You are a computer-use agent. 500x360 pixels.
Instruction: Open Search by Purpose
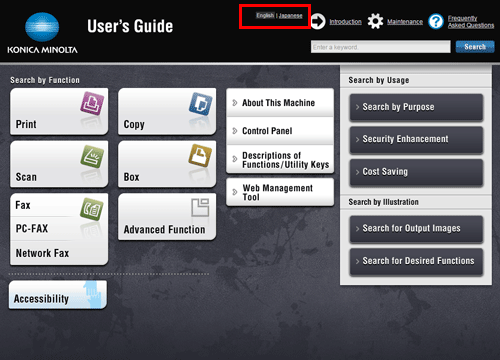[416, 107]
